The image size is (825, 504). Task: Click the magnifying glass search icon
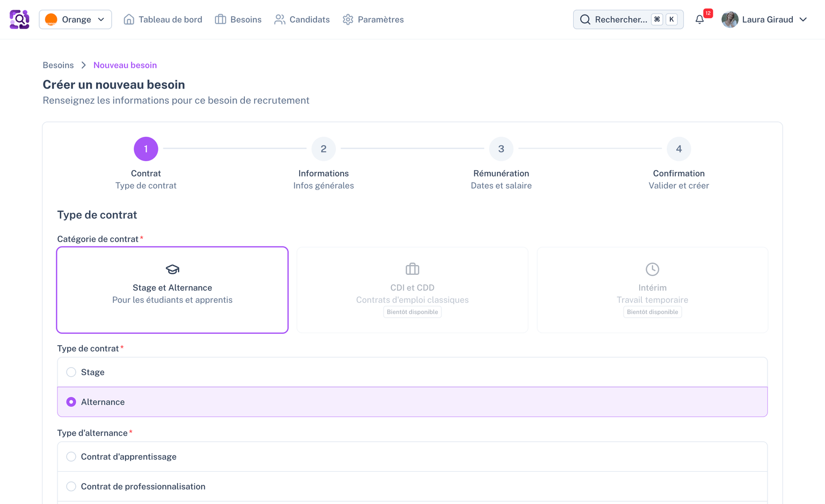[x=585, y=20]
